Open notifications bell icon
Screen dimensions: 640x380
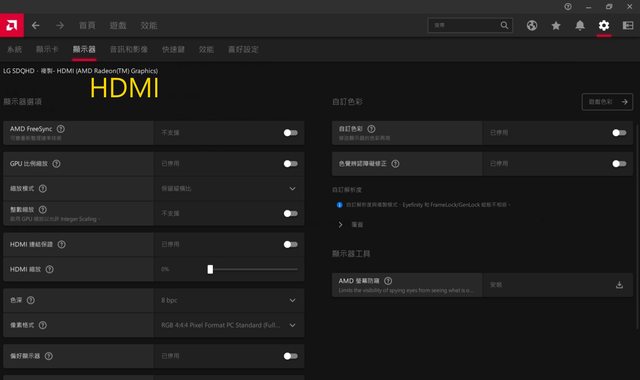click(x=580, y=25)
